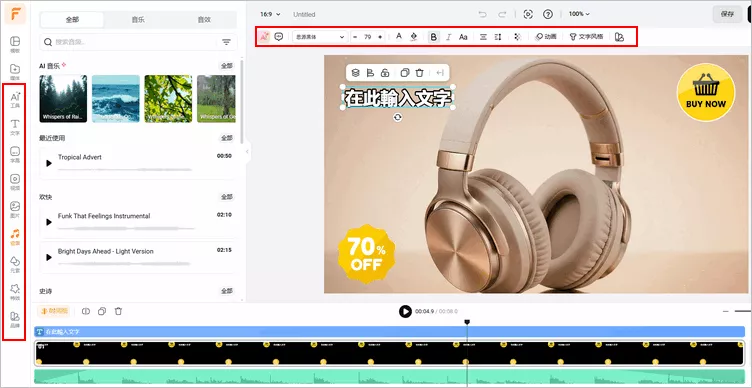Open the music filter options icon

[x=226, y=42]
